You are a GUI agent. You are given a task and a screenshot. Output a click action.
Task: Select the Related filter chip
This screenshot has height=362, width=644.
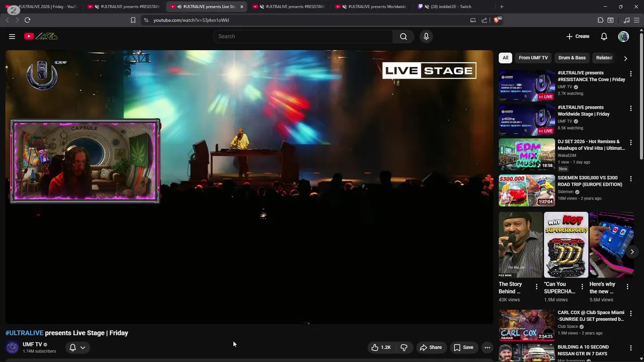604,58
